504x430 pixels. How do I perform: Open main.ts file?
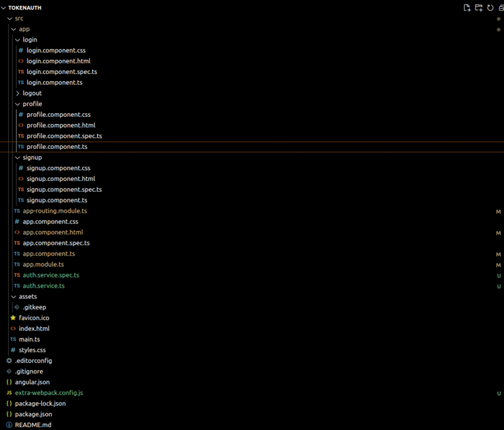coord(29,339)
